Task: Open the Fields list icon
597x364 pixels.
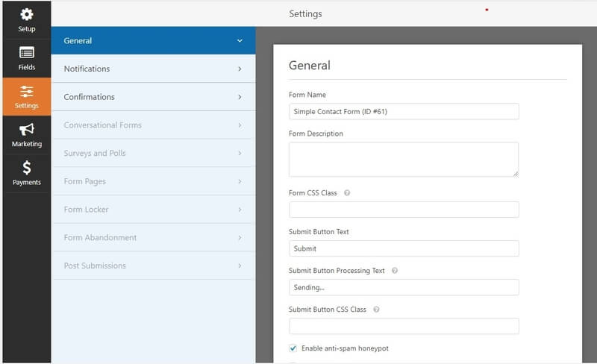Action: 27,52
